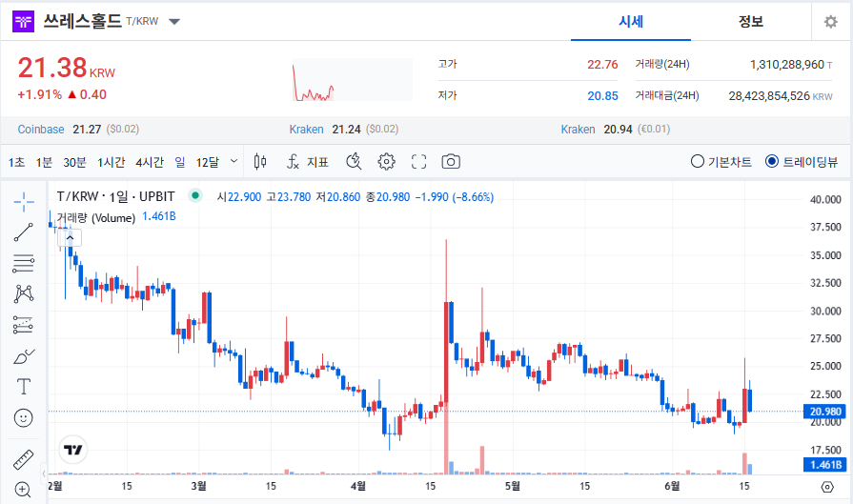
Task: Open the page settings gear top right
Action: click(830, 22)
